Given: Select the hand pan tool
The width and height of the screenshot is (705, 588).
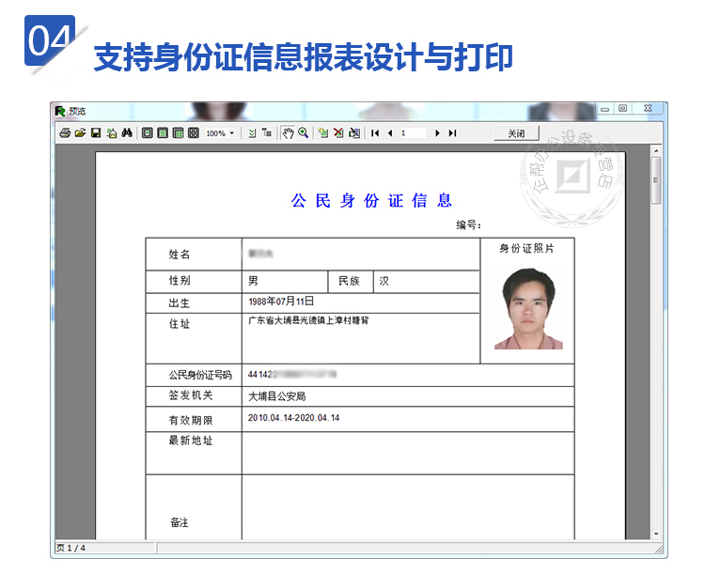Looking at the screenshot, I should (x=289, y=133).
